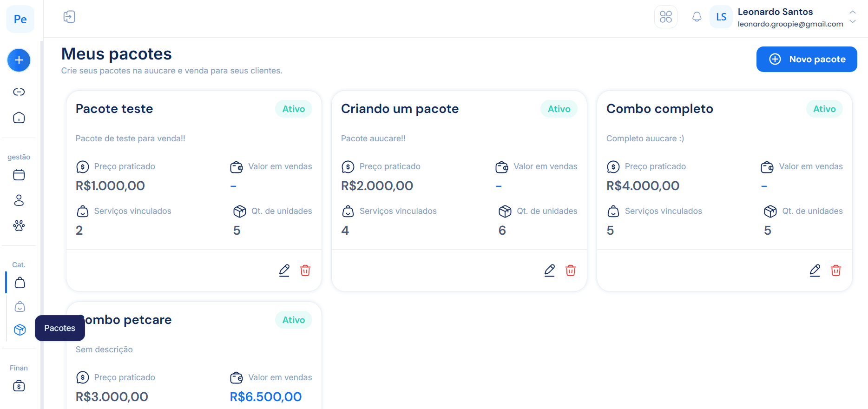Delete the Criando um pacote package
Screen dimensions: 868x409
[x=571, y=270]
